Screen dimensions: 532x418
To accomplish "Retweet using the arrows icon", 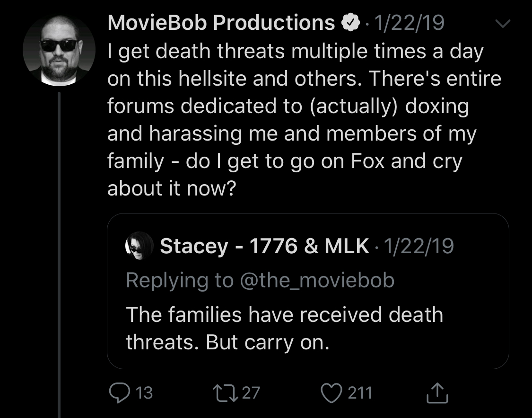I will pos(225,393).
